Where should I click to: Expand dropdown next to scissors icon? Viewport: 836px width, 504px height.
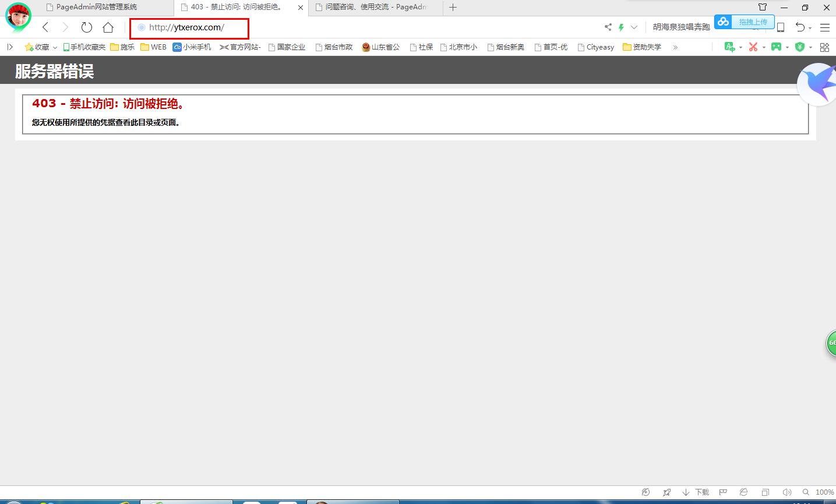pos(764,48)
